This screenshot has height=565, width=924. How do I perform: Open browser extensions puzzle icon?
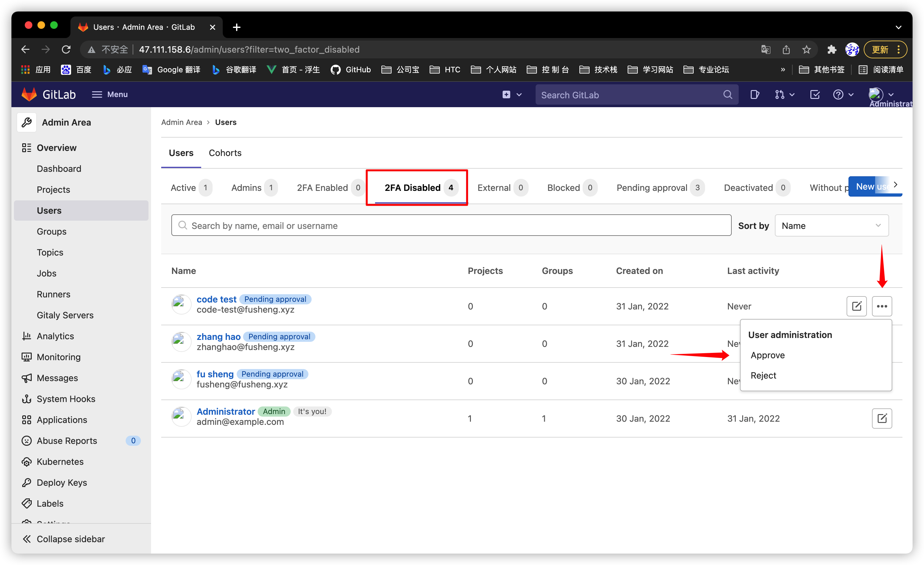tap(831, 49)
